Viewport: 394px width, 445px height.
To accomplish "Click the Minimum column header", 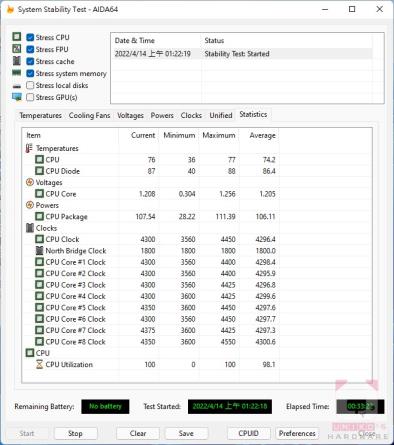I will pos(179,135).
